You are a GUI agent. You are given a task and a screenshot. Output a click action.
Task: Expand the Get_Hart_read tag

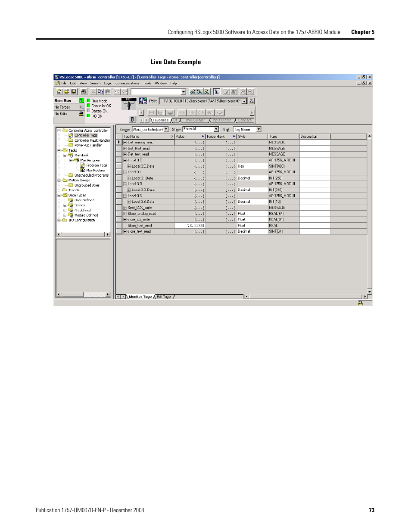point(125,148)
